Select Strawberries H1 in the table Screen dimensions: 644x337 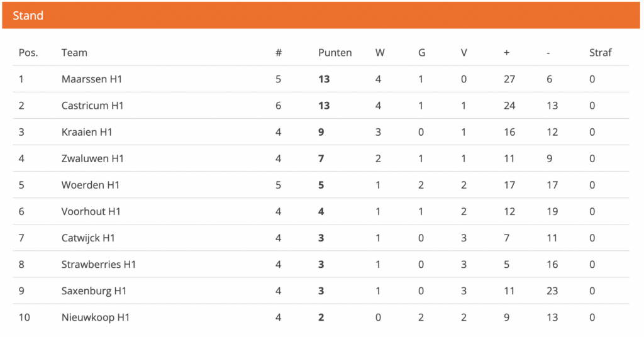point(99,264)
